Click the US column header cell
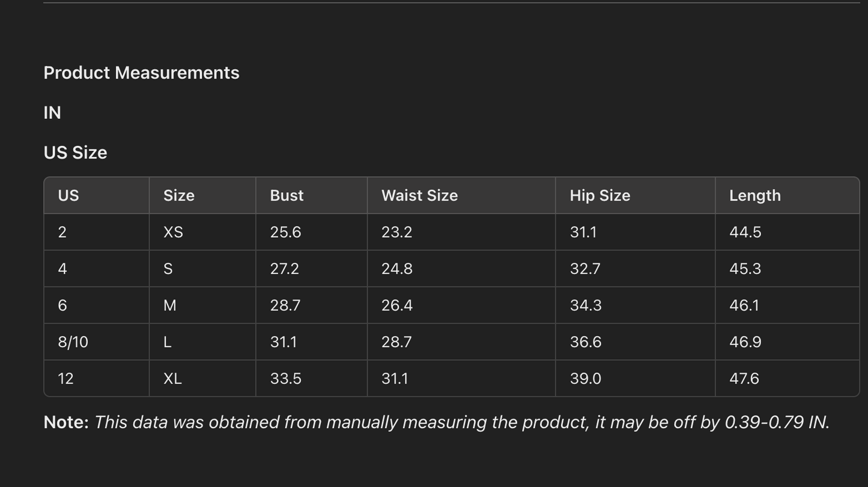The height and width of the screenshot is (487, 868). [68, 196]
